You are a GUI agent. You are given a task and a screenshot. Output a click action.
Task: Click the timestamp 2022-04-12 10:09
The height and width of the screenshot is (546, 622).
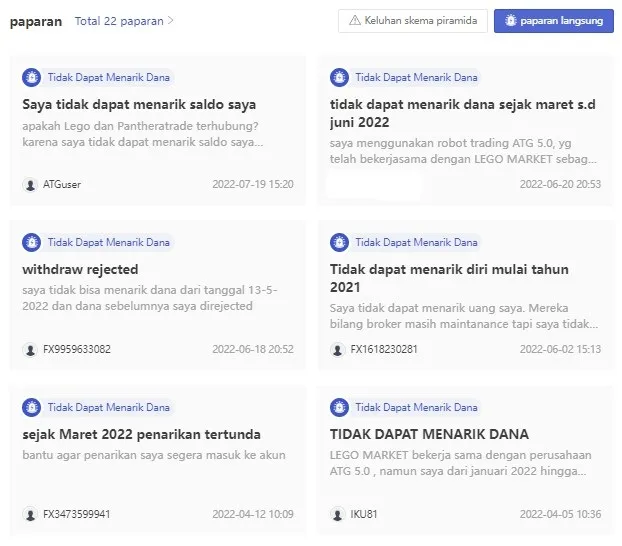pyautogui.click(x=253, y=515)
